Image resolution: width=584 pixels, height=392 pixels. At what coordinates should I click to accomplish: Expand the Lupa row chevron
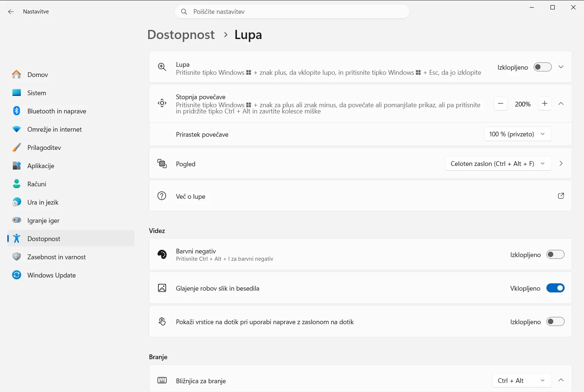click(561, 67)
